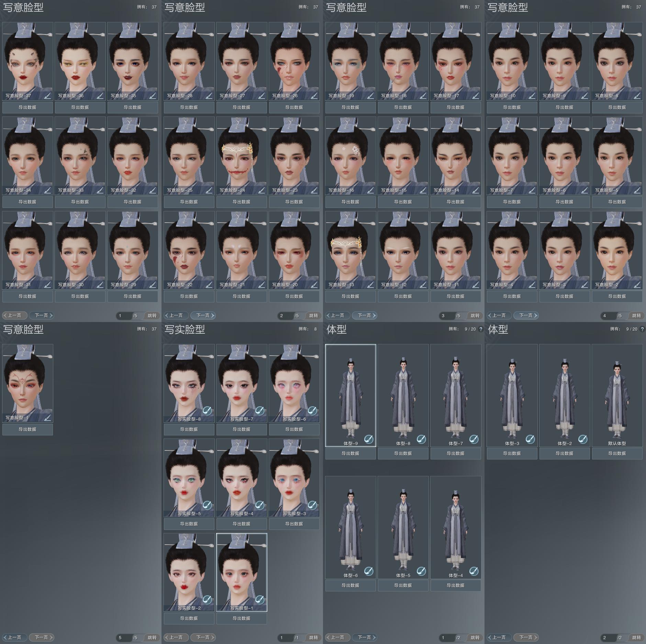This screenshot has height=644, width=646.
Task: Click the edit pencil icon on 写意脸型-1
Action: 47,418
